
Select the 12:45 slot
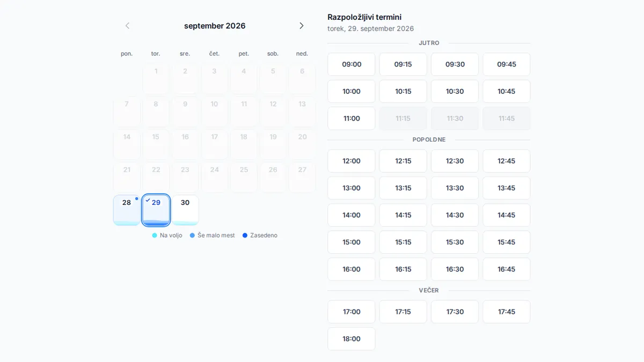(x=507, y=161)
